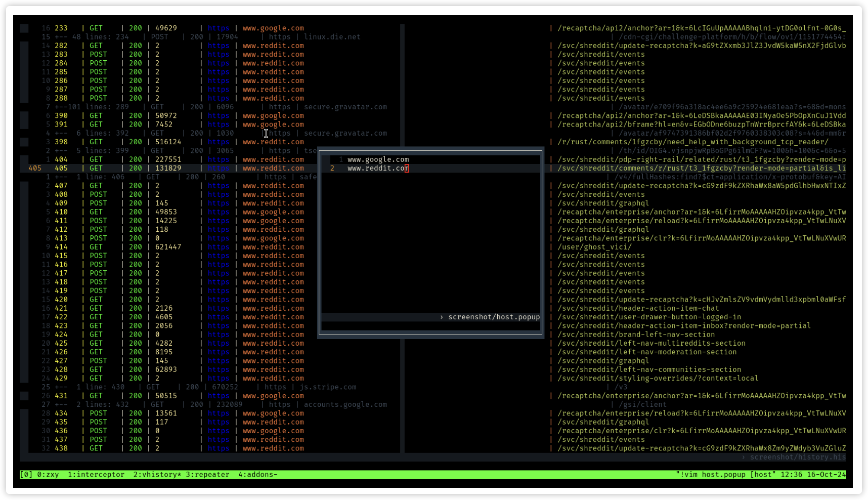
Task: Switch to tmux window 1:interceptor
Action: pyautogui.click(x=96, y=475)
